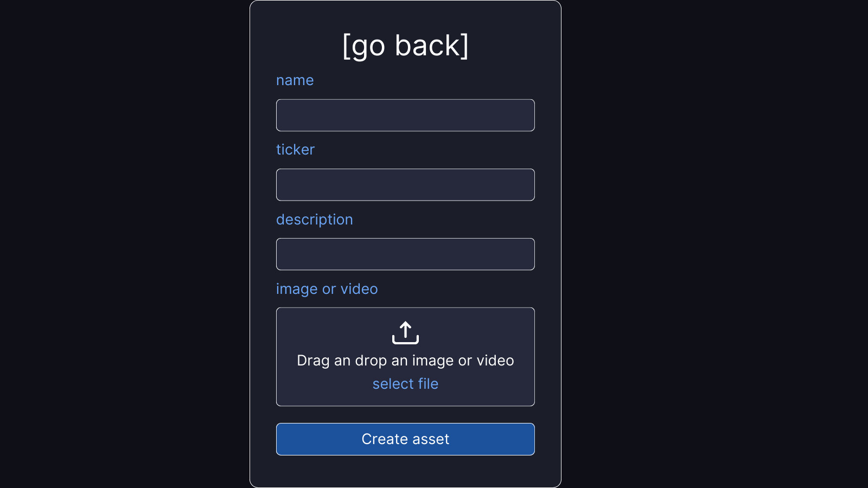Focus the ticker input field
The width and height of the screenshot is (868, 488).
click(405, 185)
